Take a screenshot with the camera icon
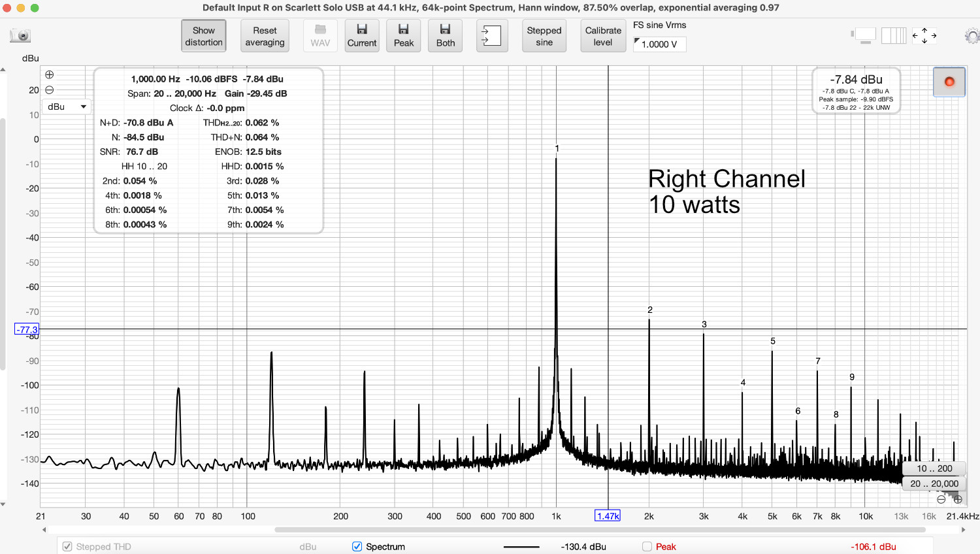Viewport: 980px width, 554px height. click(20, 35)
